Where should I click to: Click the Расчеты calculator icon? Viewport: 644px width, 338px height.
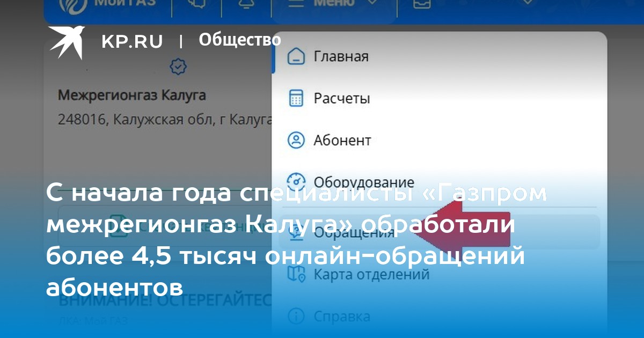point(296,99)
